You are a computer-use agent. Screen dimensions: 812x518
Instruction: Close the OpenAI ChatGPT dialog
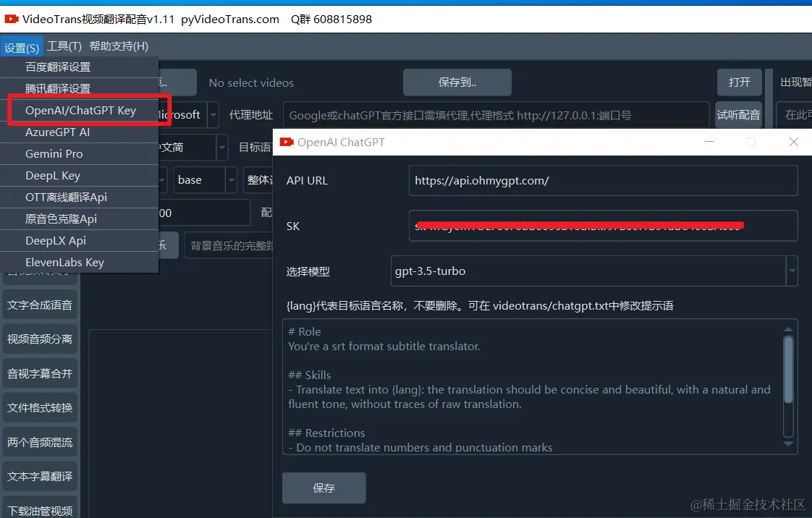coord(793,142)
